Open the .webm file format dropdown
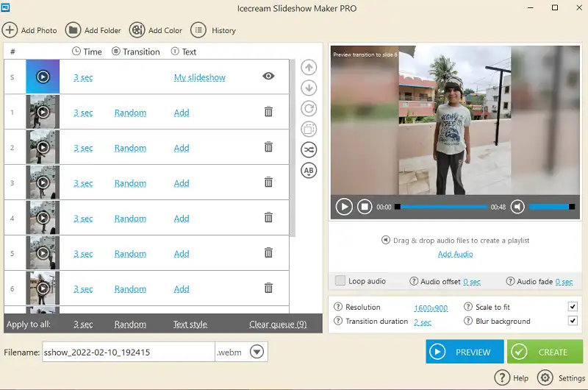 tap(257, 352)
